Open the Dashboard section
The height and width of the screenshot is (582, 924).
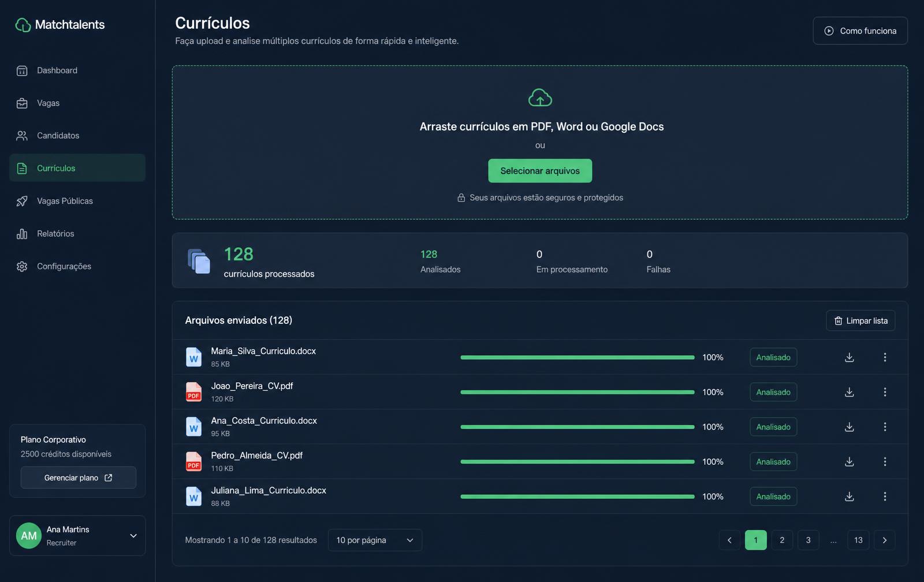[77, 70]
